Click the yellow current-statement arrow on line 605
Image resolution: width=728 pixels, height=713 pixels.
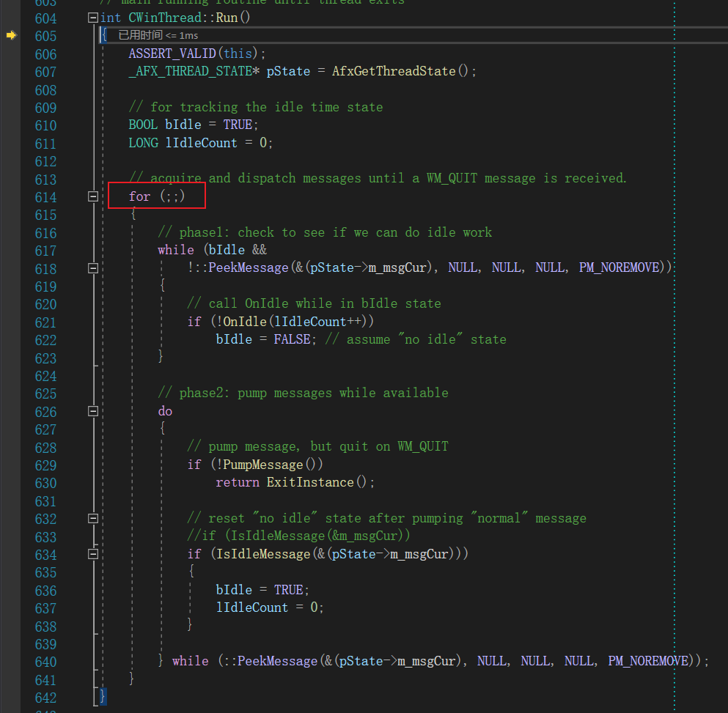click(x=11, y=35)
